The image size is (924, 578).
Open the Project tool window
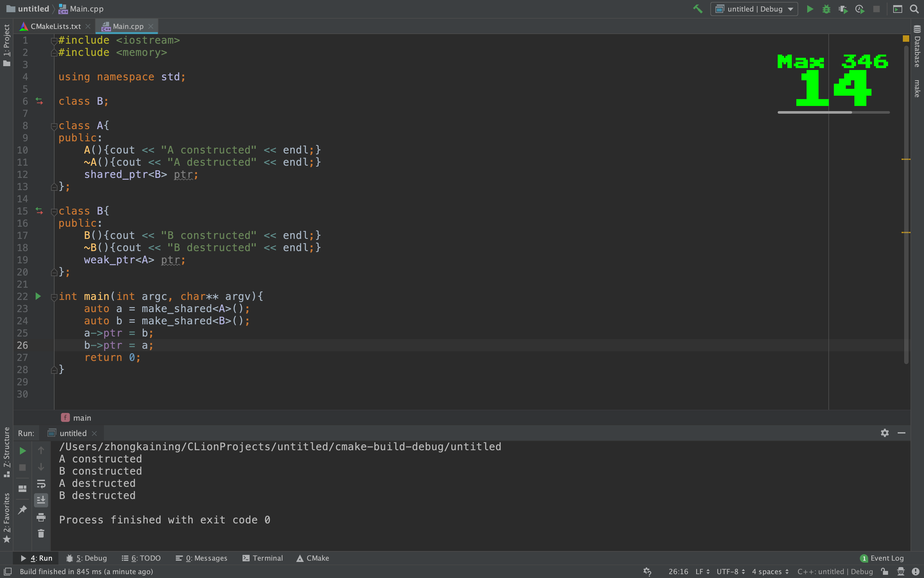(x=6, y=45)
